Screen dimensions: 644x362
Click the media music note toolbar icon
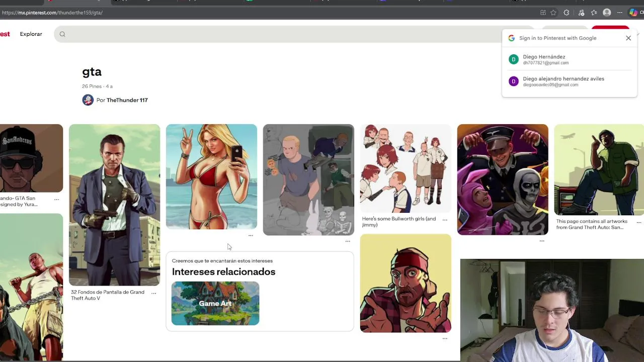(x=581, y=13)
